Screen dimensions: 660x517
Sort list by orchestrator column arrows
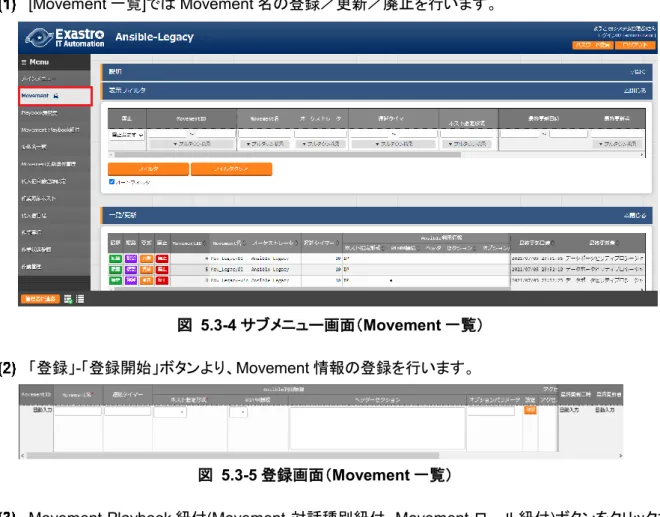296,243
